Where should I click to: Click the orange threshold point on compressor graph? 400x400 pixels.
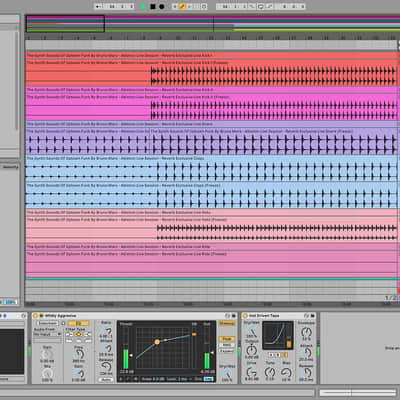[157, 342]
